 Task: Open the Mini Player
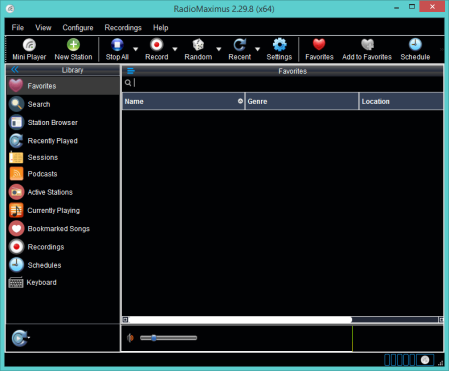point(29,49)
